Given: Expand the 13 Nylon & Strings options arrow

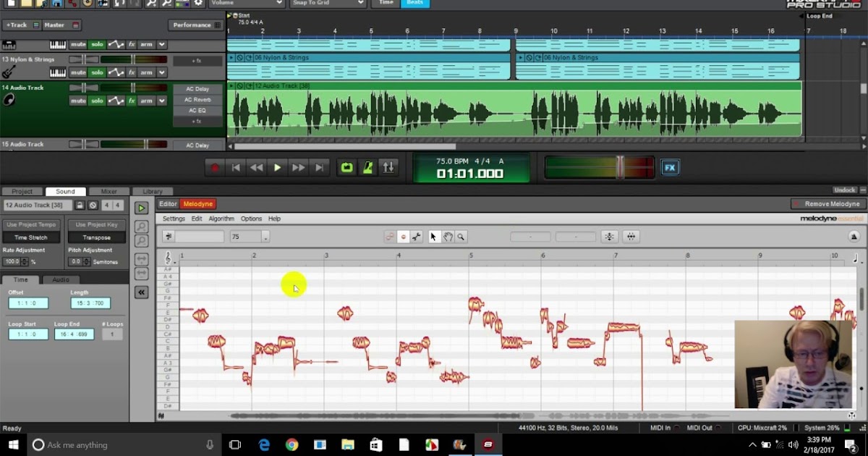Looking at the screenshot, I should tap(162, 72).
